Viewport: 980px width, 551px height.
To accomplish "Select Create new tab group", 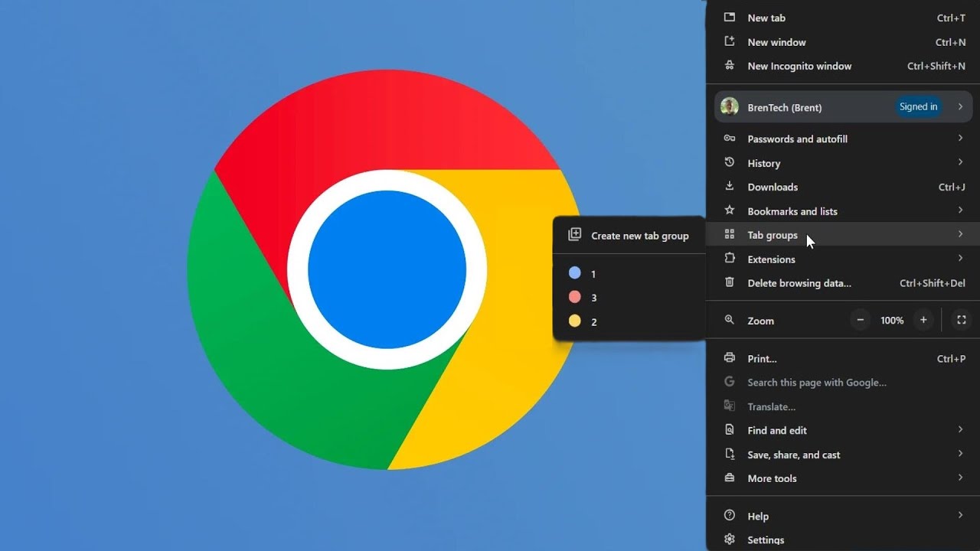I will click(x=629, y=236).
